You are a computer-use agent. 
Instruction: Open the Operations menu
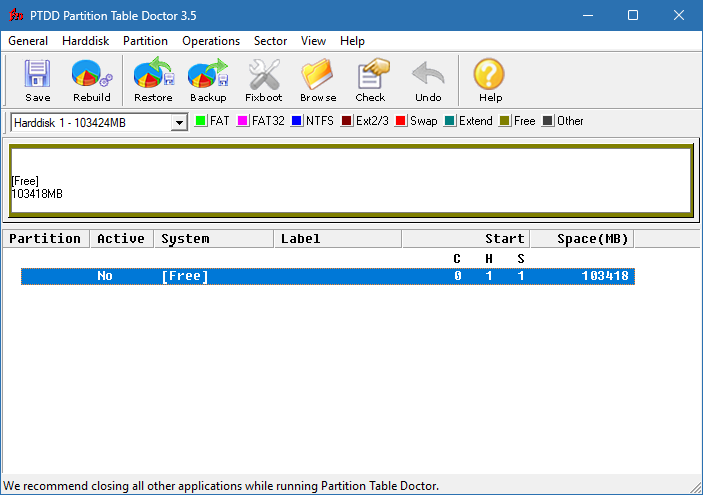[211, 41]
